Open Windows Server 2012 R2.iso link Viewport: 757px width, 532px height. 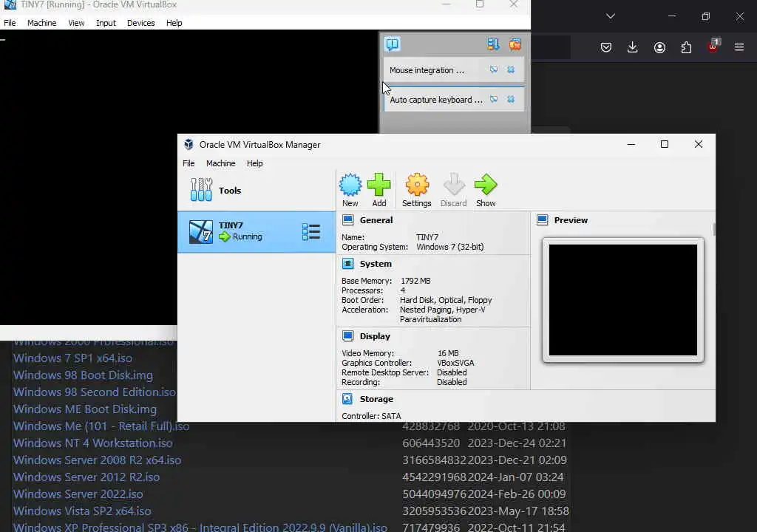86,477
